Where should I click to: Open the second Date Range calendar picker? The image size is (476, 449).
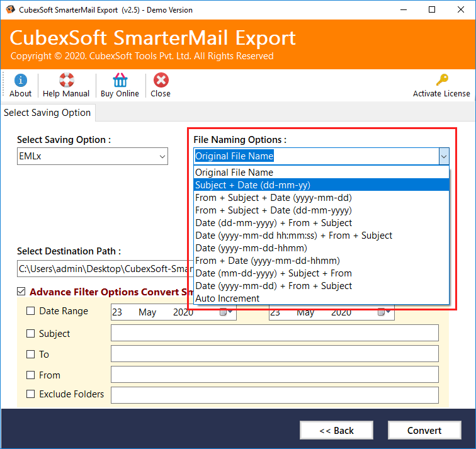pyautogui.click(x=384, y=312)
